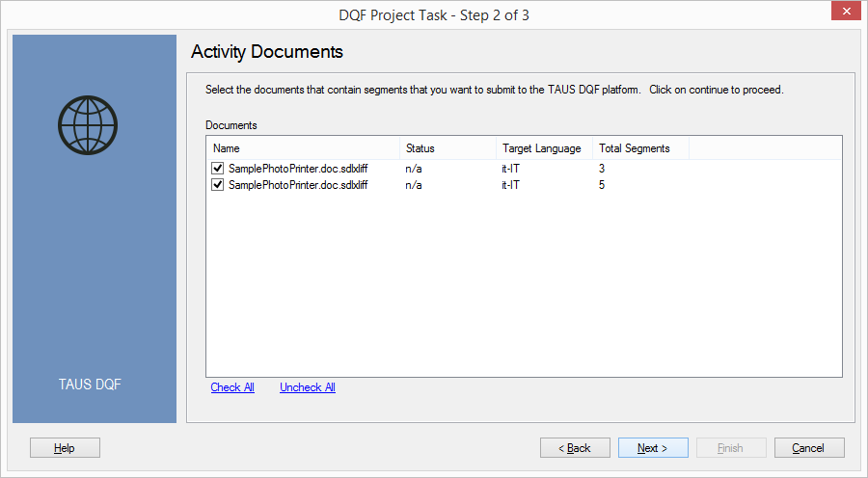The width and height of the screenshot is (868, 478).
Task: Uncheck the document with 3 total segments
Action: pos(218,169)
